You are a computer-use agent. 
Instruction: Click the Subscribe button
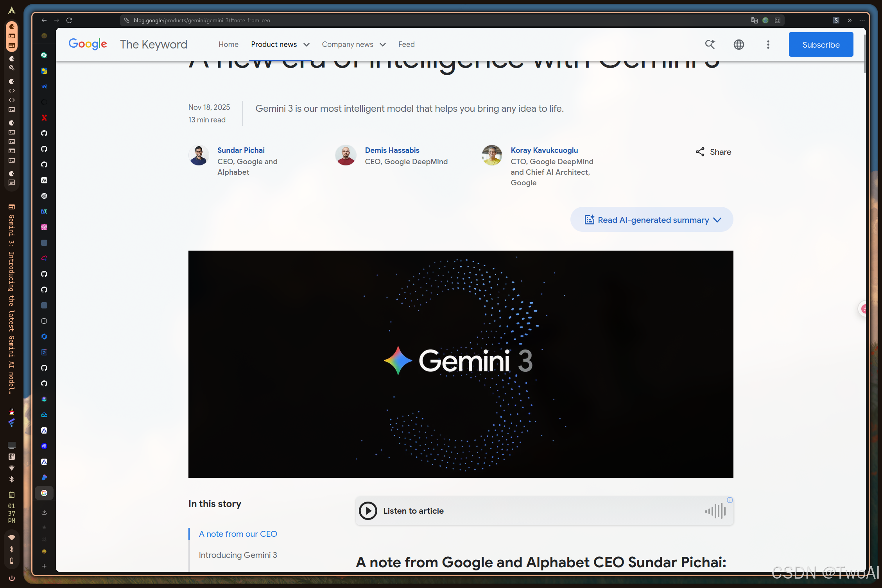(x=821, y=45)
